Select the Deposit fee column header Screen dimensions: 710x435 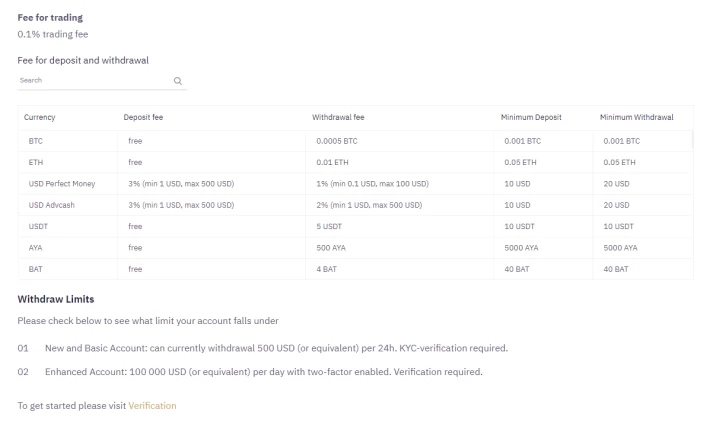coord(143,117)
